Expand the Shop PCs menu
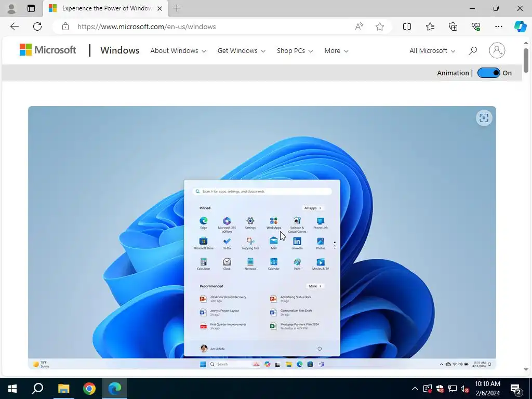 click(295, 50)
